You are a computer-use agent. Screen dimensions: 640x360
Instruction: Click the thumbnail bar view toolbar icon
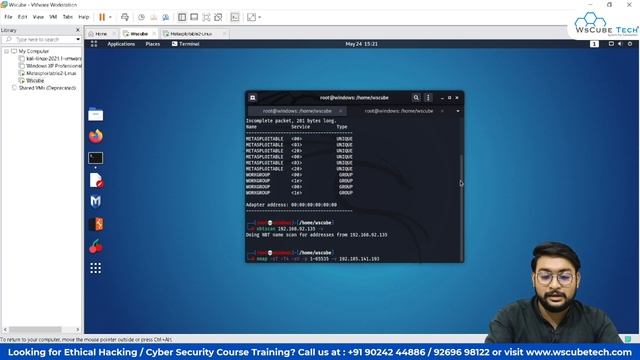[x=194, y=17]
